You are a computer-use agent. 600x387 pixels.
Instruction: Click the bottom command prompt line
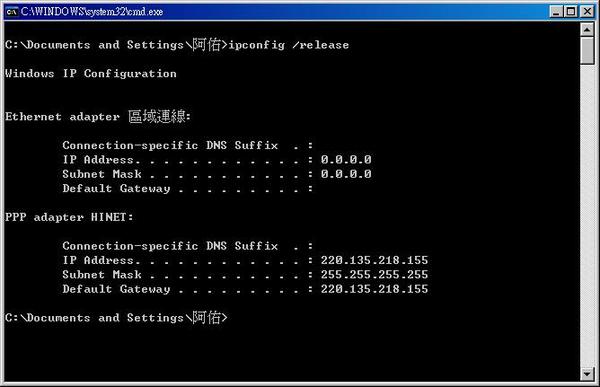[x=116, y=317]
